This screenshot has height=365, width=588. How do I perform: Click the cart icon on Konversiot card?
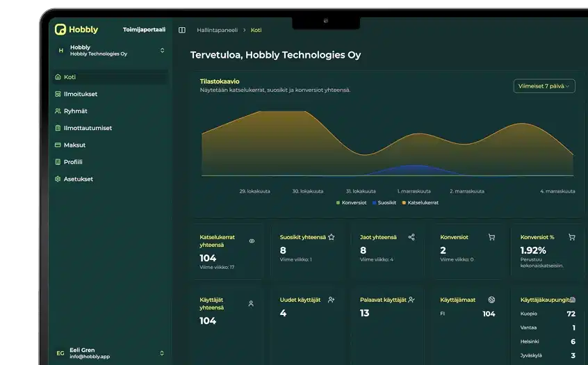pyautogui.click(x=491, y=237)
